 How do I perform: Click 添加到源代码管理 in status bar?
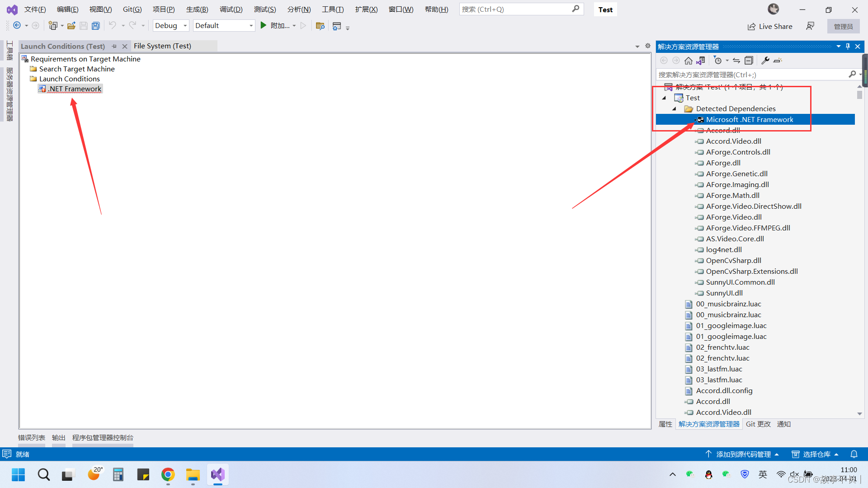tap(742, 454)
